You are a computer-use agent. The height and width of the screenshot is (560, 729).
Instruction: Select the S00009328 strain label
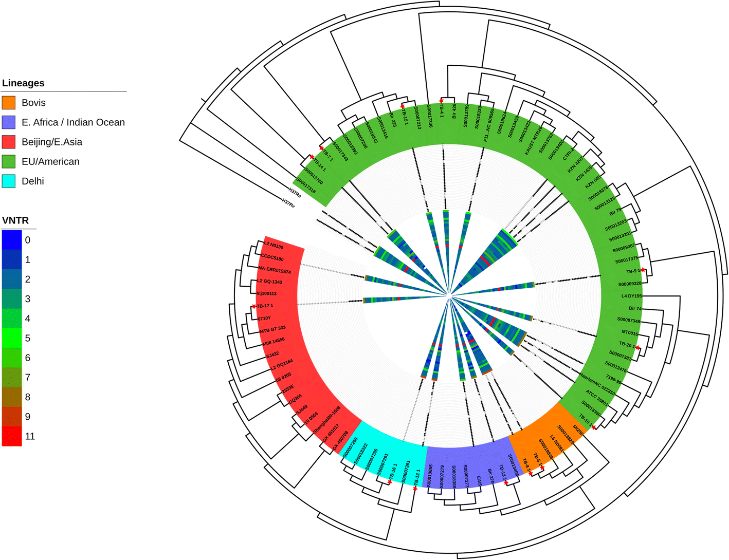tap(630, 284)
